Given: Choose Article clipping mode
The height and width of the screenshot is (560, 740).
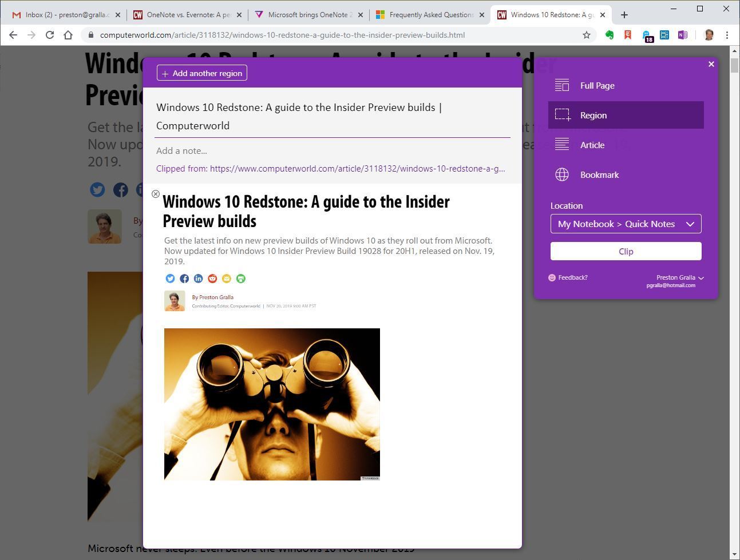Looking at the screenshot, I should click(x=626, y=145).
